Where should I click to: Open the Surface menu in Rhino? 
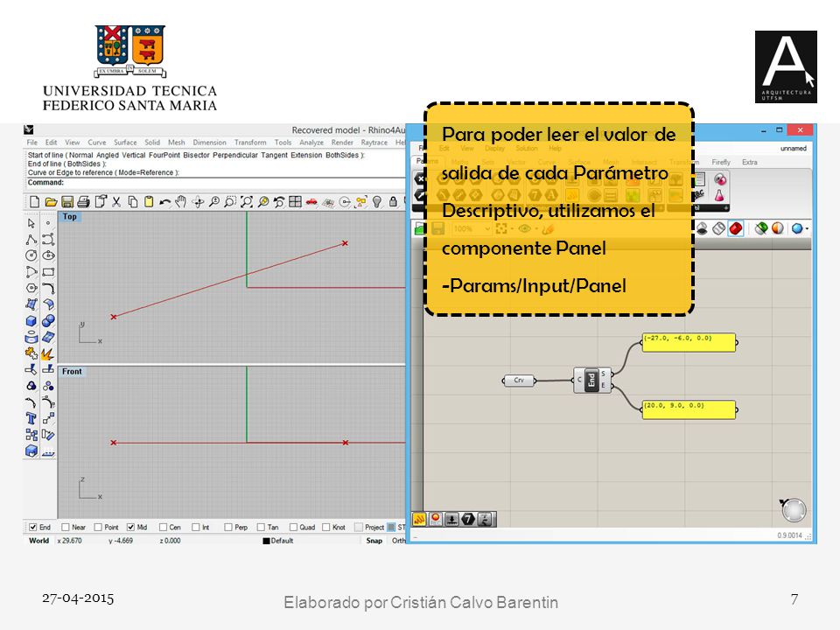click(125, 143)
